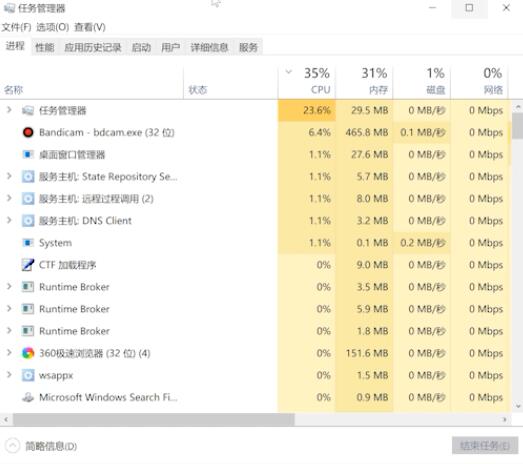Click the 远程过程调用 service host icon

[28, 199]
